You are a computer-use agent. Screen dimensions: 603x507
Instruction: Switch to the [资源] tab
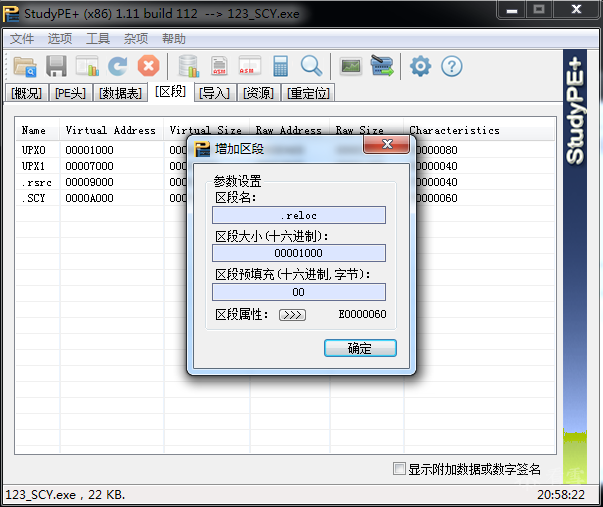[x=258, y=93]
